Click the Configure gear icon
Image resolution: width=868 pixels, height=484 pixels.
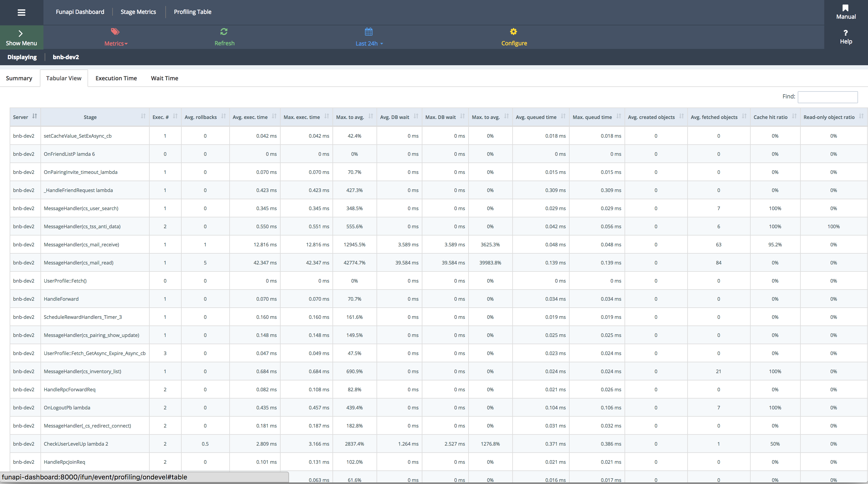point(513,32)
